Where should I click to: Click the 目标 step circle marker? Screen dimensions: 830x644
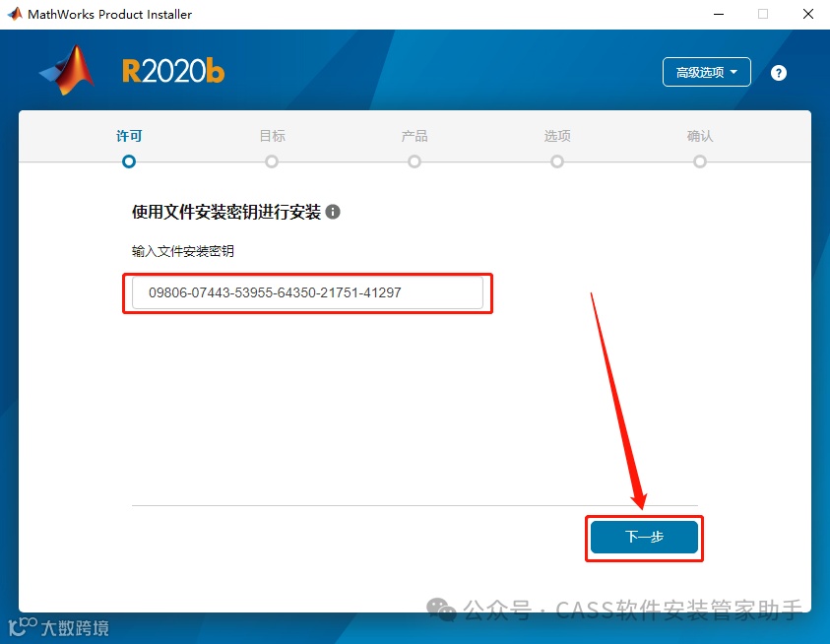point(272,161)
